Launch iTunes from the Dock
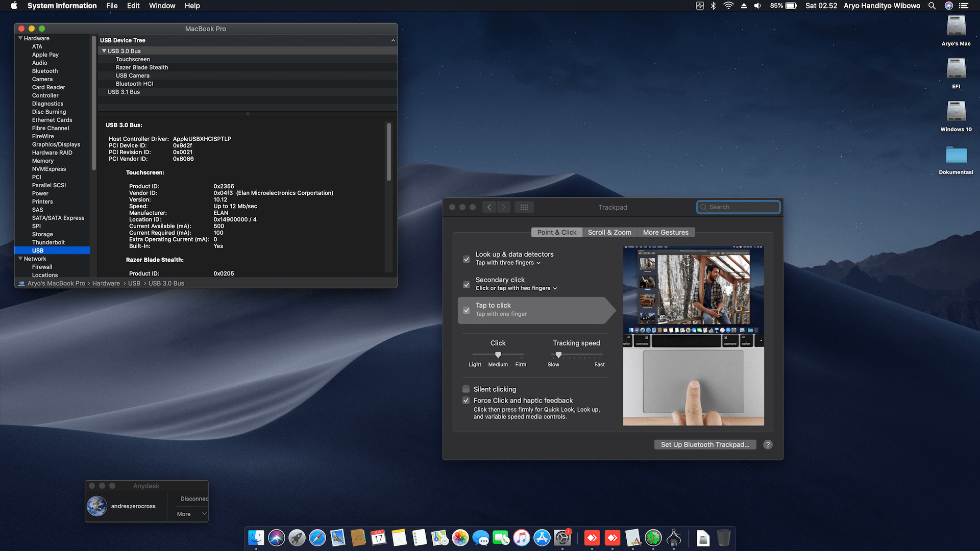980x551 pixels. click(521, 538)
